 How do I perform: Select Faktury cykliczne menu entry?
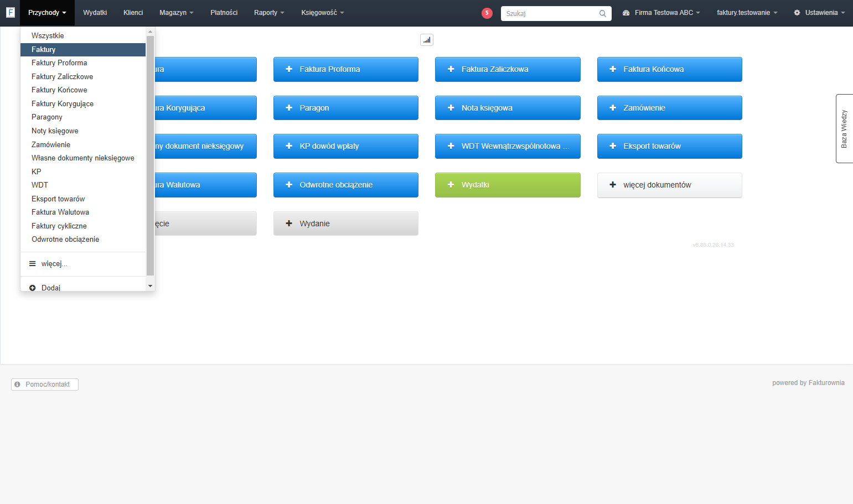click(x=83, y=226)
